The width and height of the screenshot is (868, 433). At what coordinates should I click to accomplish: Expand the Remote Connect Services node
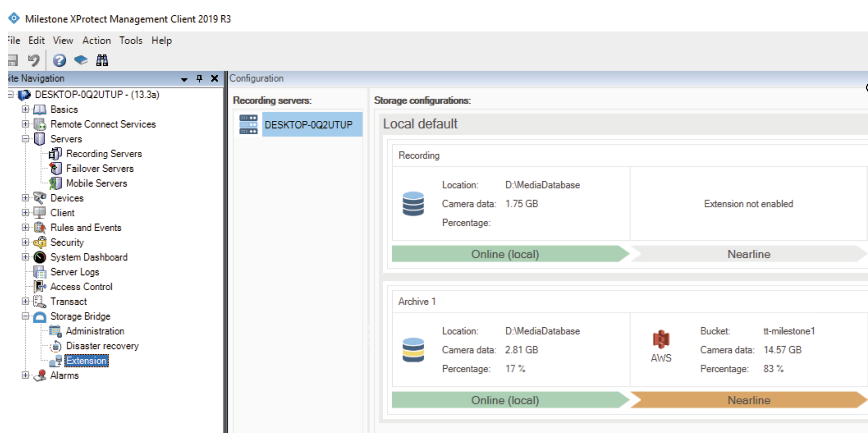pyautogui.click(x=25, y=124)
